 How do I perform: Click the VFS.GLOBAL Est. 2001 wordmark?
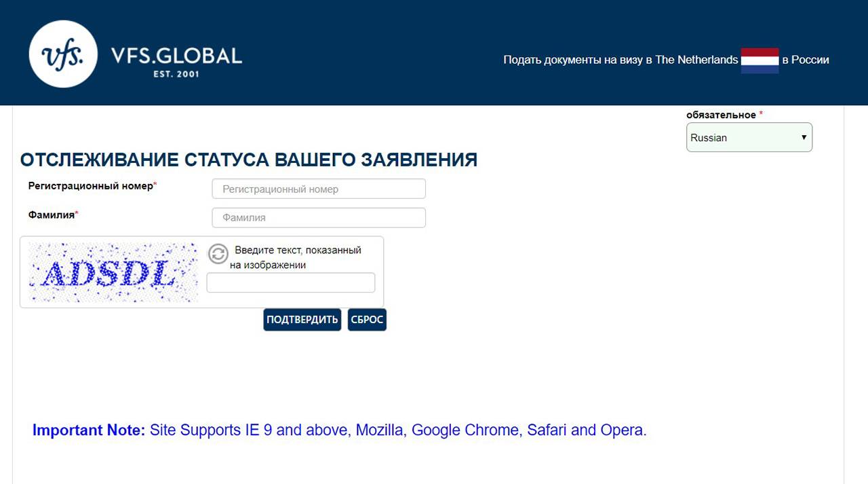coord(176,61)
